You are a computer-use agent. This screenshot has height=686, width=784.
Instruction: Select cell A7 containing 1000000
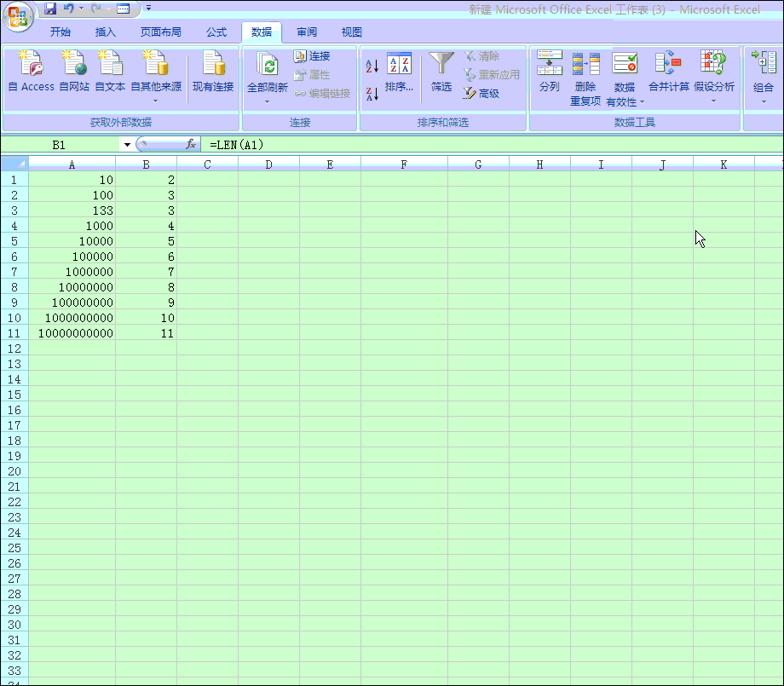click(72, 272)
